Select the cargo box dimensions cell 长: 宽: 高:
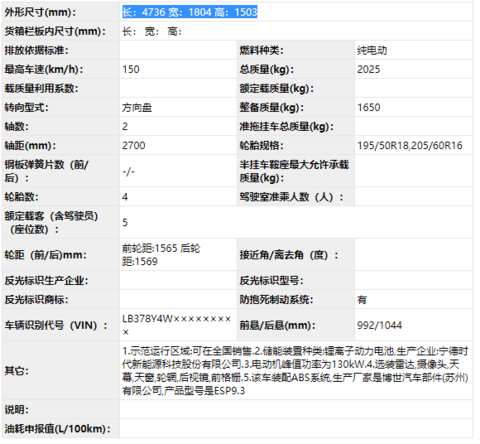The image size is (480, 444). click(x=296, y=31)
